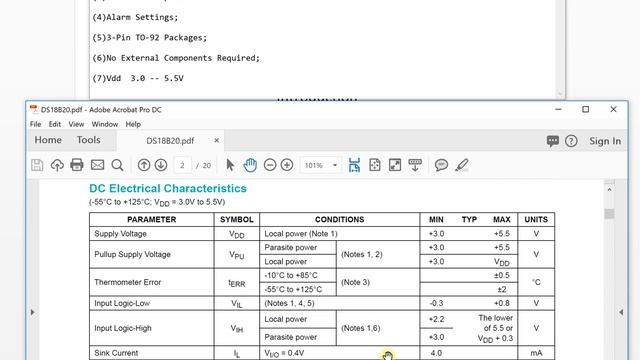
Task: Zoom in with plus circle icon
Action: coord(287,165)
